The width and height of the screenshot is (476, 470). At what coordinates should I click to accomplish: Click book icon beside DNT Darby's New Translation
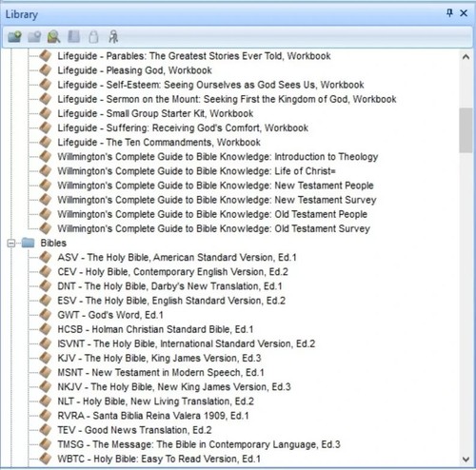[x=46, y=286]
